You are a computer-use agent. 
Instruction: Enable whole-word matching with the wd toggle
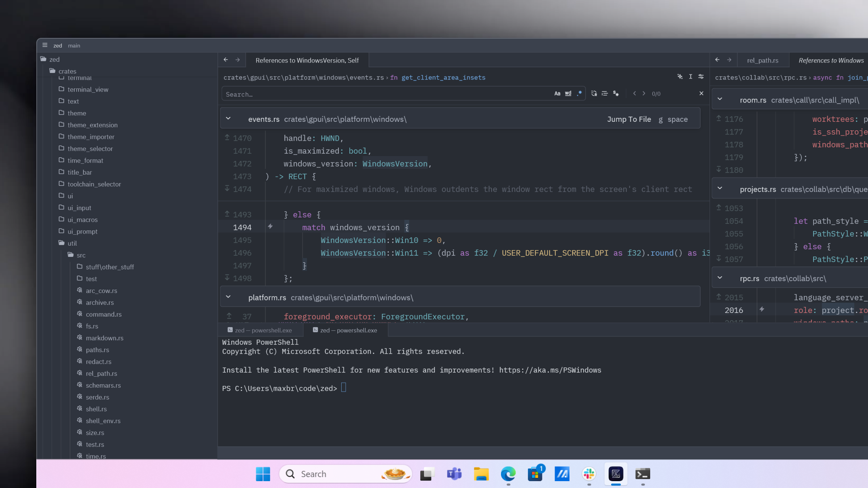click(568, 93)
